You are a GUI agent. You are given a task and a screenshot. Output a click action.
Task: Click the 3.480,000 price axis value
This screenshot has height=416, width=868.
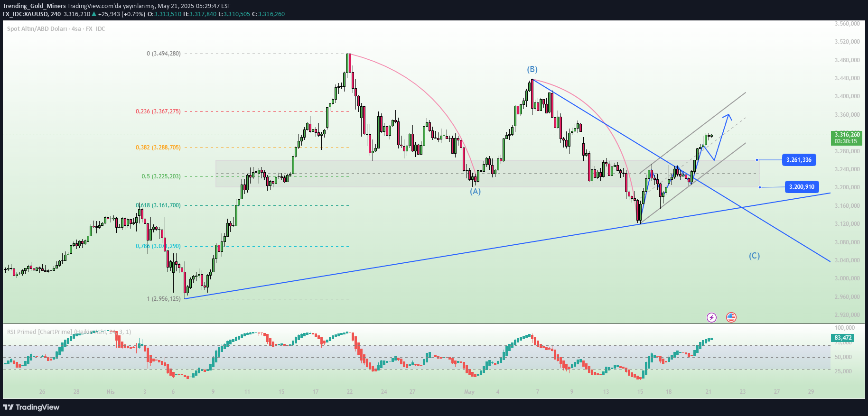(x=847, y=60)
